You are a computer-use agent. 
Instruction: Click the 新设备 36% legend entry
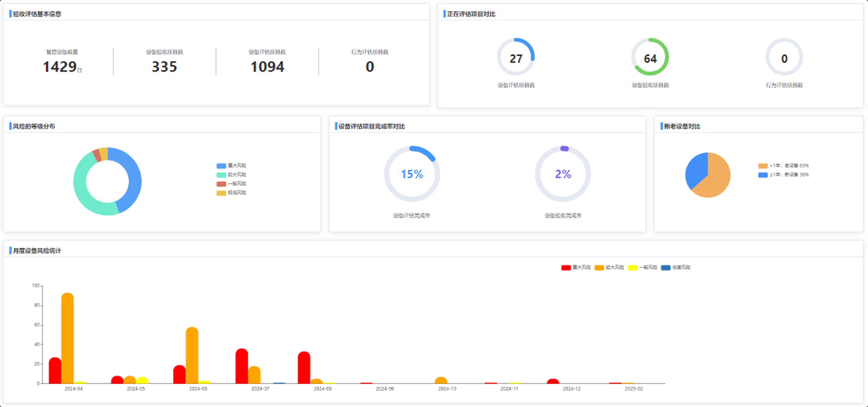click(783, 175)
